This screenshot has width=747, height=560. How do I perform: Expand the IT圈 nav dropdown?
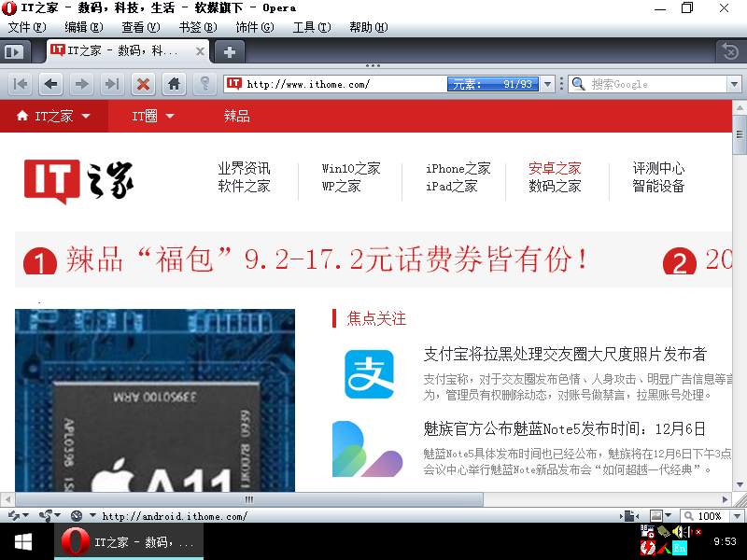pos(170,116)
